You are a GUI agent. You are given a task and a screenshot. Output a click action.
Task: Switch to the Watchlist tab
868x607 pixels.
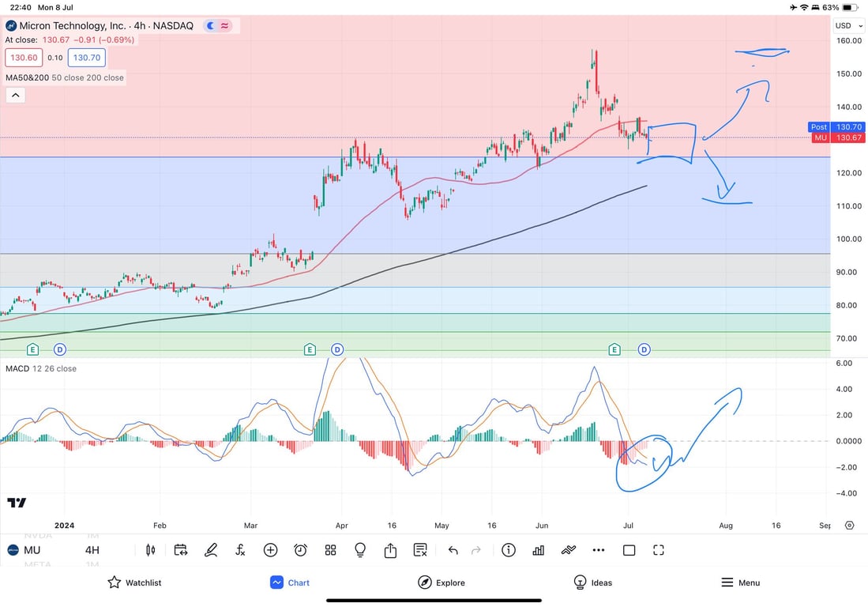pyautogui.click(x=134, y=582)
